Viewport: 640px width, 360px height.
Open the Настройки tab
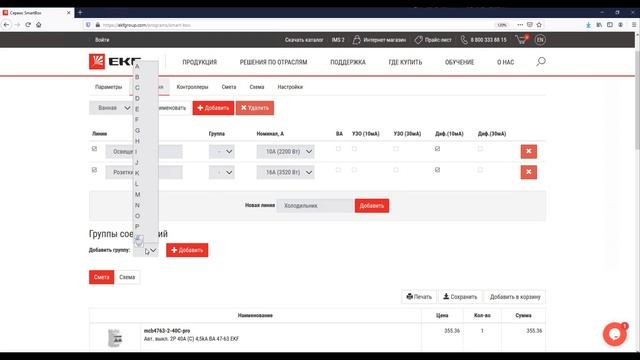click(290, 87)
